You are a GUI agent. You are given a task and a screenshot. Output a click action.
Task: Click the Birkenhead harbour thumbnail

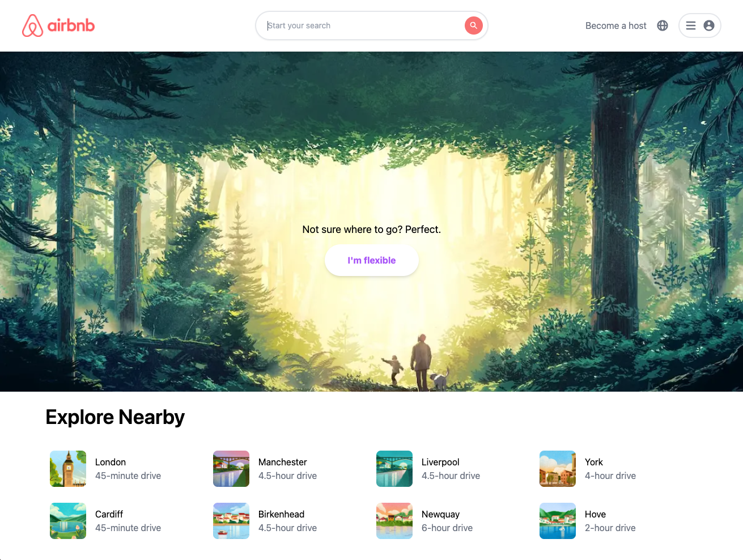pyautogui.click(x=231, y=521)
